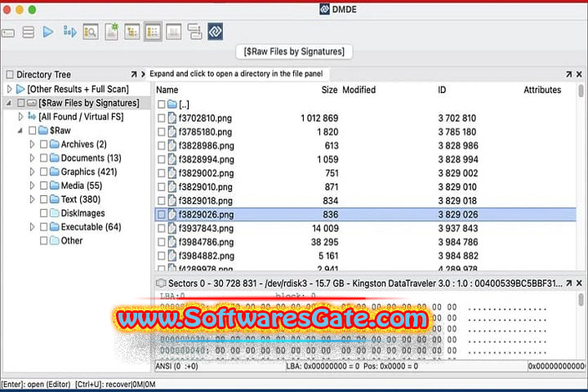The width and height of the screenshot is (588, 392).
Task: Click the Graphics folder icon
Action: coord(55,171)
